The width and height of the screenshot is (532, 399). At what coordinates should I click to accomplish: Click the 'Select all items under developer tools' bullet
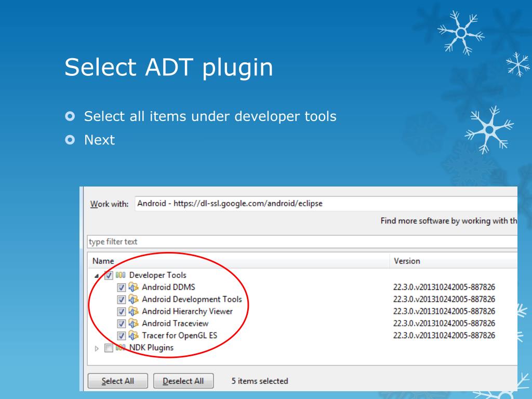point(210,116)
